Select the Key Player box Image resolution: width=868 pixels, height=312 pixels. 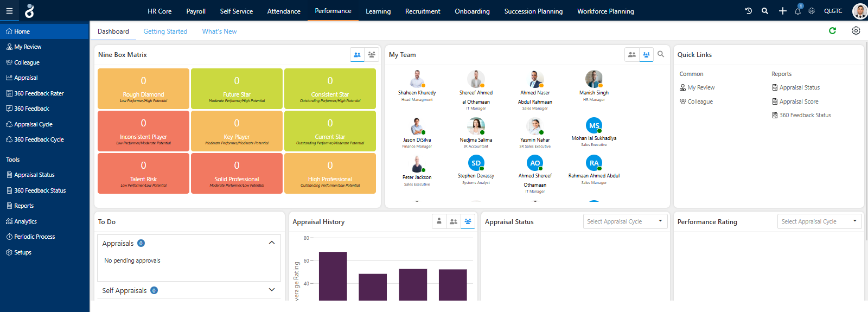click(237, 131)
